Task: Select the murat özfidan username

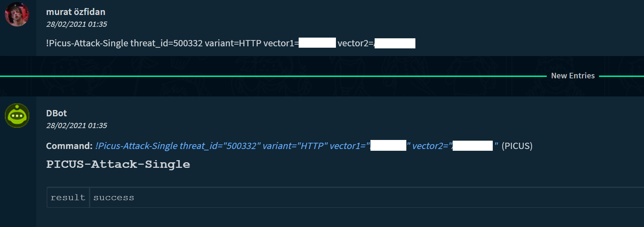Action: tap(76, 12)
